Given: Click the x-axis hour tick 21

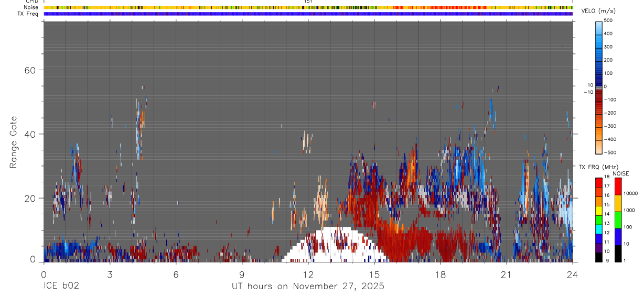Looking at the screenshot, I should click(x=507, y=274).
